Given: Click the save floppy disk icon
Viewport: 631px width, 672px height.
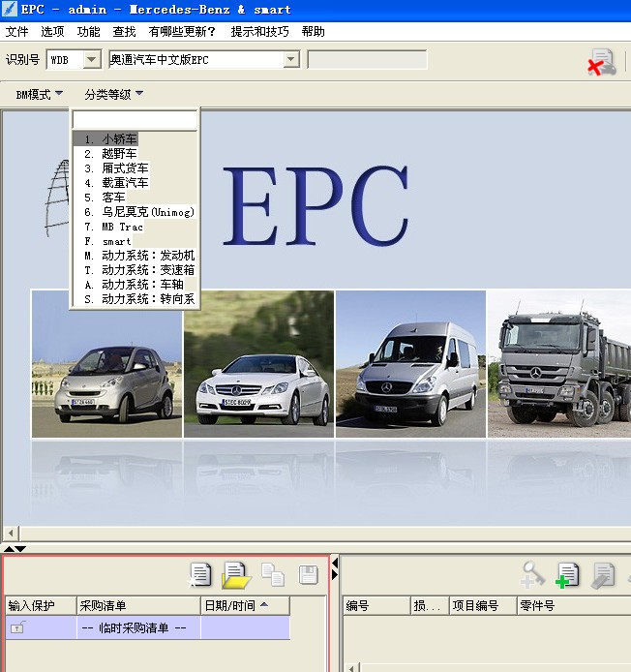Looking at the screenshot, I should (x=309, y=575).
